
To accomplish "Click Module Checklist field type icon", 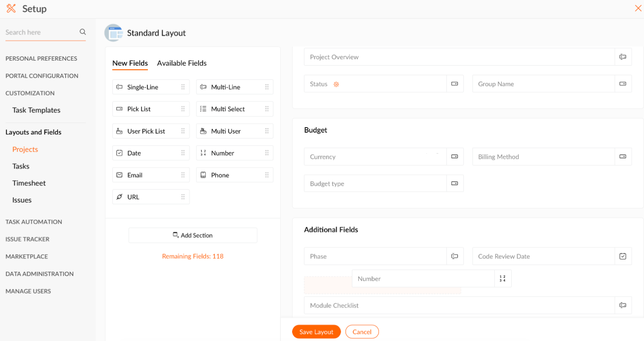I will coord(623,305).
